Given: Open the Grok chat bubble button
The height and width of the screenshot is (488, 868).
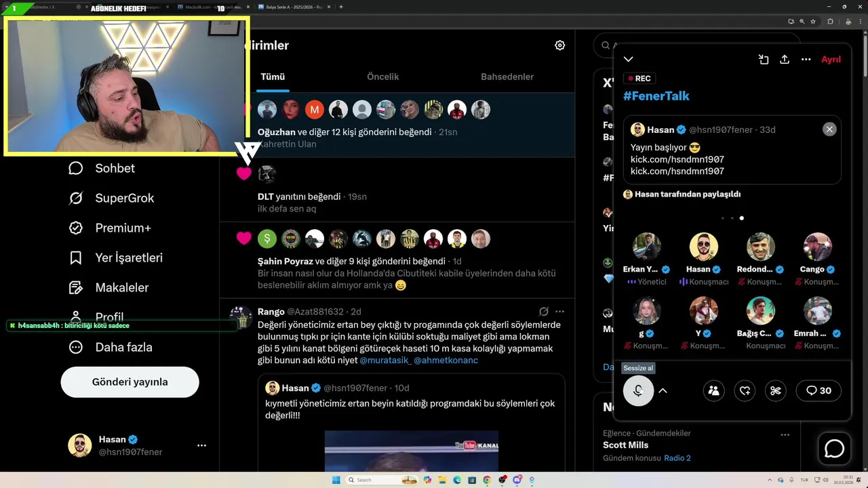Looking at the screenshot, I should 834,449.
